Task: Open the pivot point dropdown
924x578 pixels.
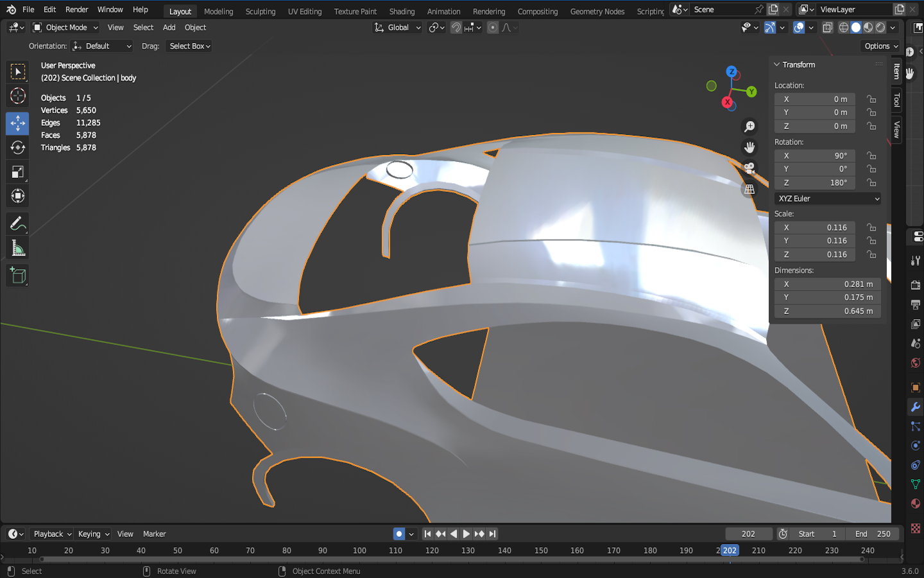Action: click(436, 28)
